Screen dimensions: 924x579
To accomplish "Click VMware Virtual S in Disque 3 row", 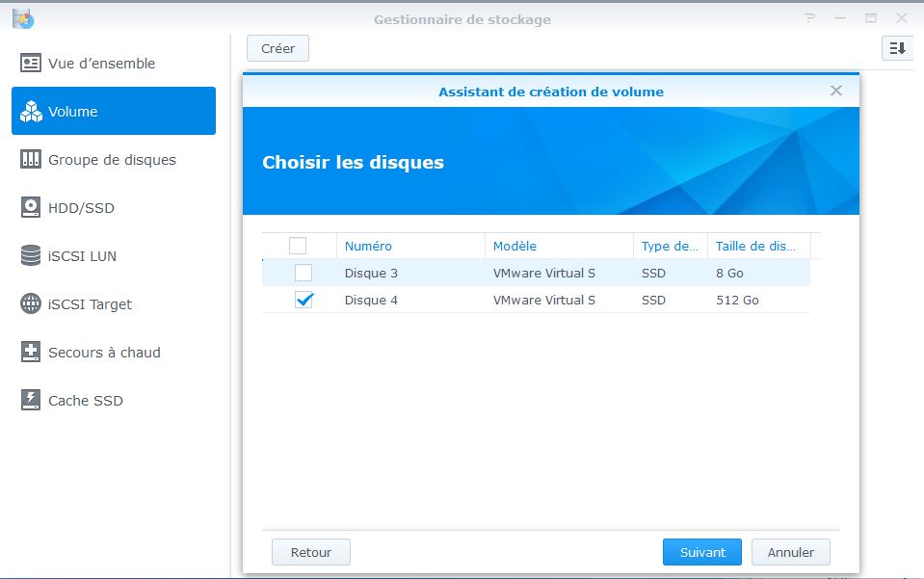I will [544, 273].
